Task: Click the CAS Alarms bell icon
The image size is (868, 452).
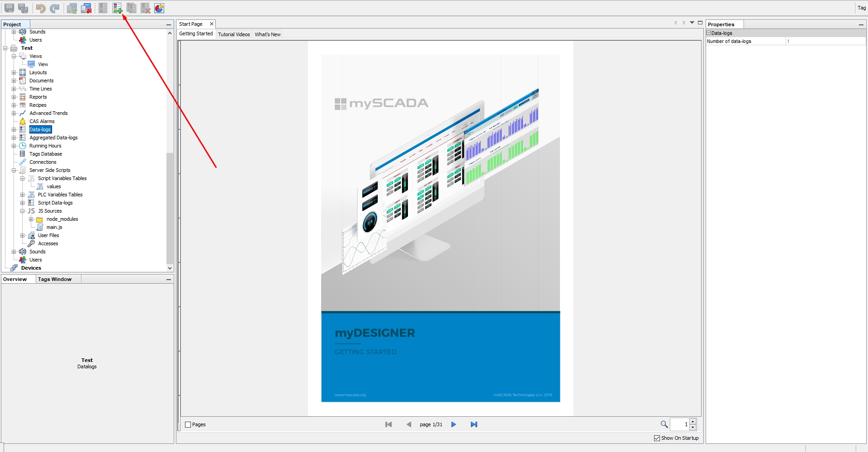Action: [23, 121]
